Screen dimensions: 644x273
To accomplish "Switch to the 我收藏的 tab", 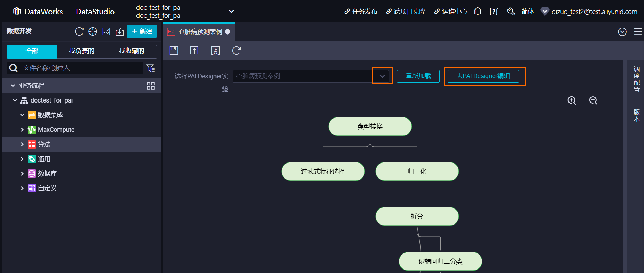I will click(132, 51).
